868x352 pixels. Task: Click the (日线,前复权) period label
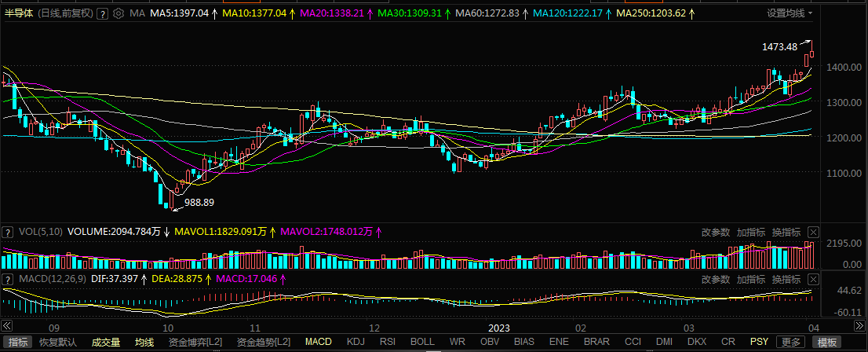tap(65, 13)
